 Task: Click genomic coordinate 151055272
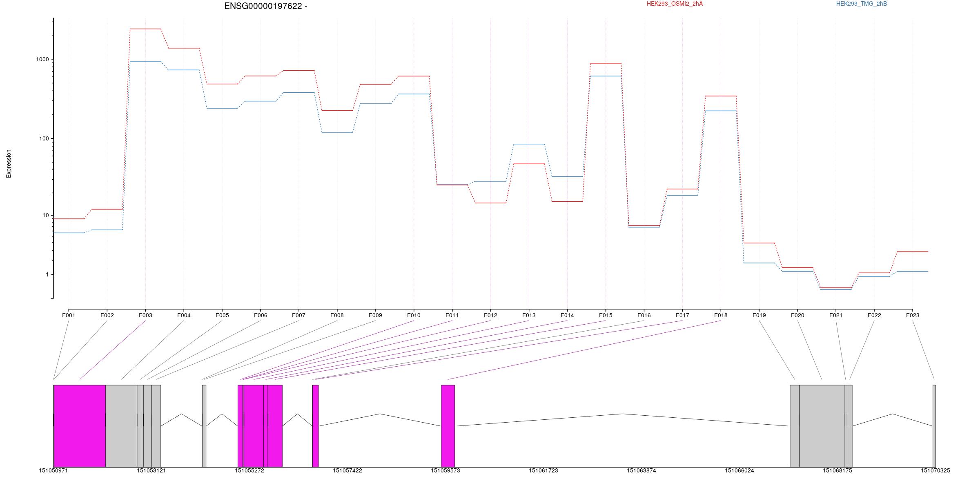coord(249,471)
